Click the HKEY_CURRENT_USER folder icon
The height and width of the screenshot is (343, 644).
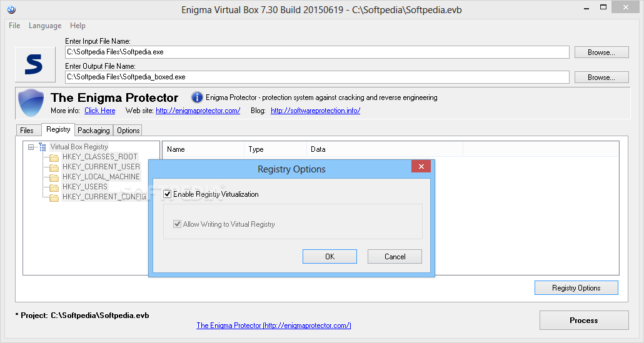pyautogui.click(x=54, y=167)
